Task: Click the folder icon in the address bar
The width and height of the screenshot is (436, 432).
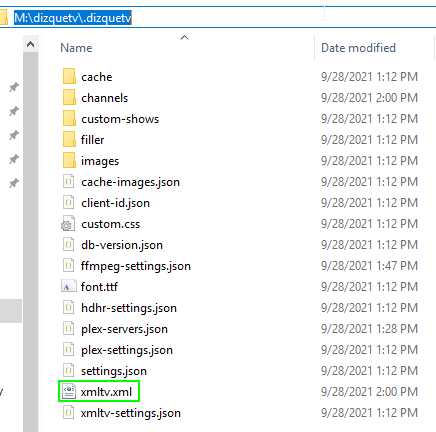Action: point(3,17)
